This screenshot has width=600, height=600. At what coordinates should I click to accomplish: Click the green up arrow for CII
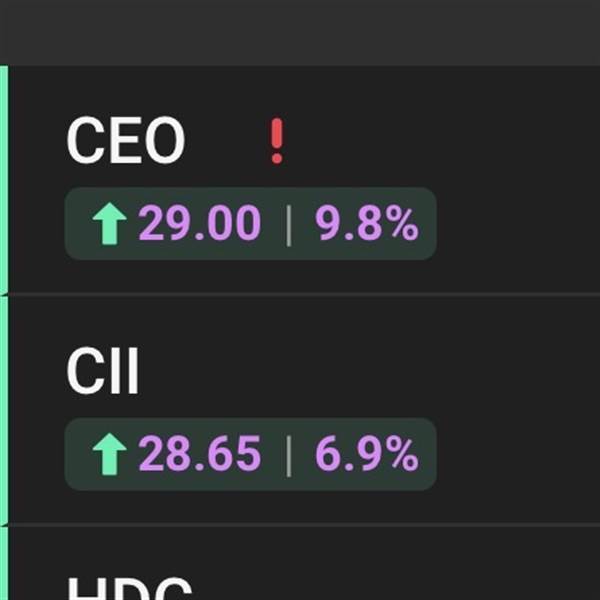coord(109,455)
